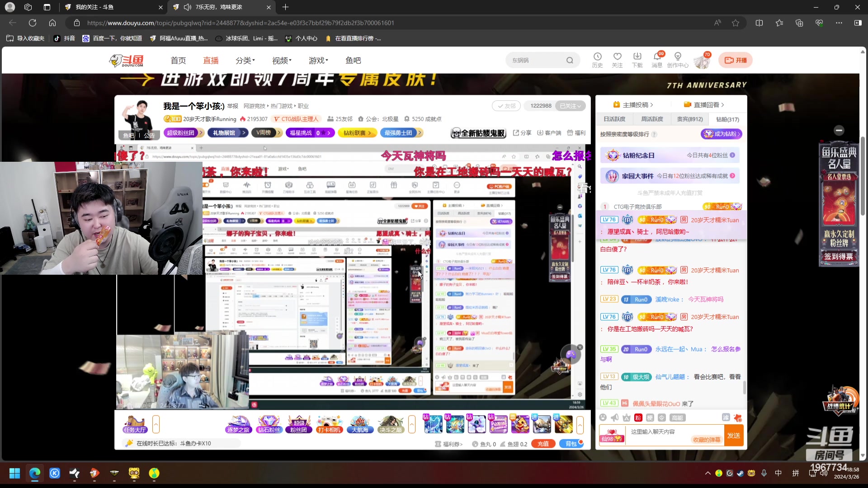Click the share 分享 icon
Viewport: 868px width, 488px height.
[522, 133]
